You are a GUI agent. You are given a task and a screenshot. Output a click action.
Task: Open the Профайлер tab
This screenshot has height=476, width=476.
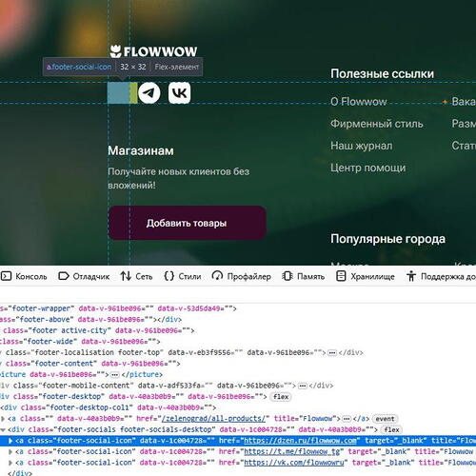[241, 276]
